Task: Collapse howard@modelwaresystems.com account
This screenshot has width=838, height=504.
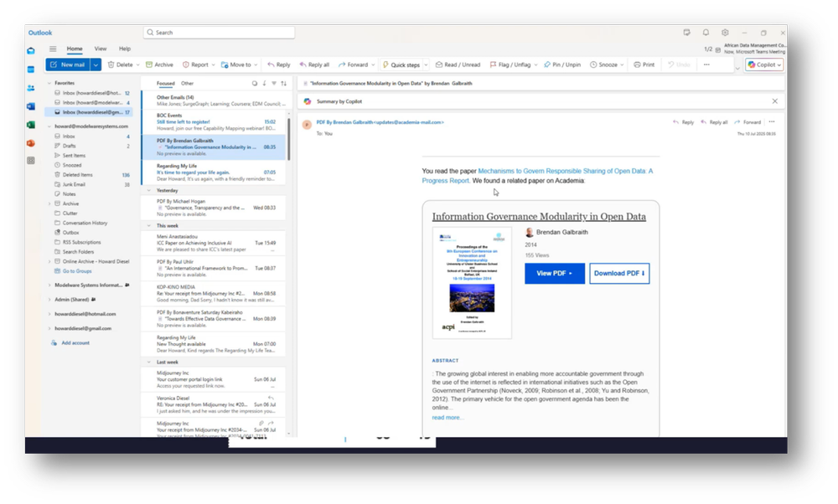Action: pyautogui.click(x=49, y=126)
